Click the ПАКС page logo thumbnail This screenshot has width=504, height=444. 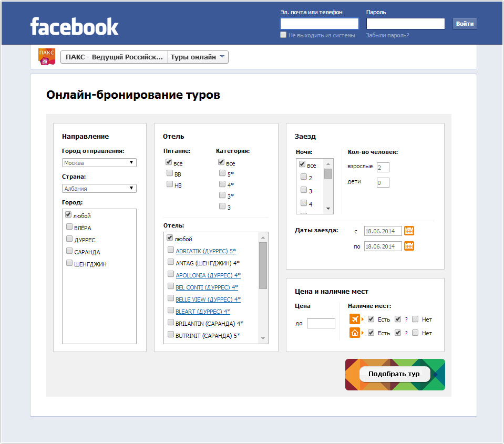[x=47, y=57]
